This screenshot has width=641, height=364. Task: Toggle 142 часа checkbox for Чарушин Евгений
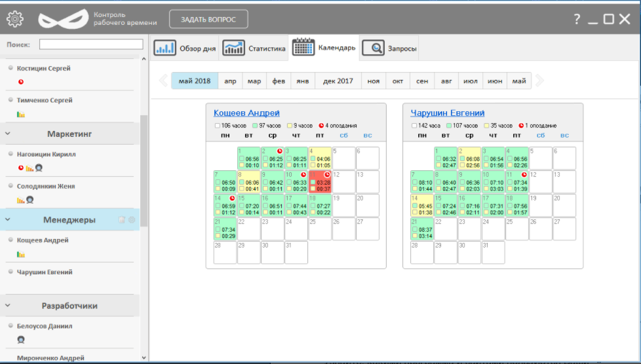click(414, 126)
